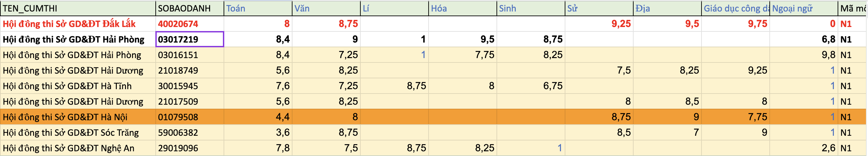868x156 pixels.
Task: Click cell with ID 01079508
Action: click(189, 117)
